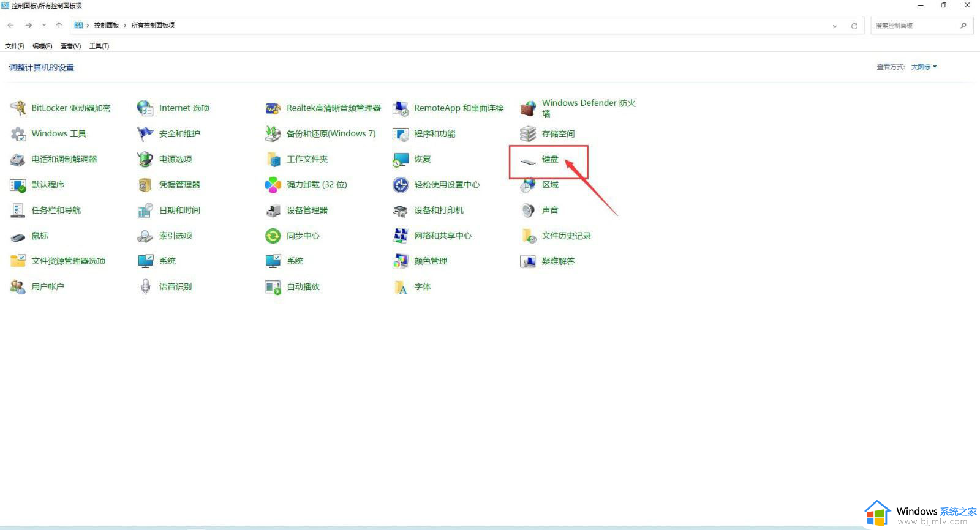Open the 强力卸载 (32 位) icon
The width and height of the screenshot is (980, 530).
coord(273,185)
